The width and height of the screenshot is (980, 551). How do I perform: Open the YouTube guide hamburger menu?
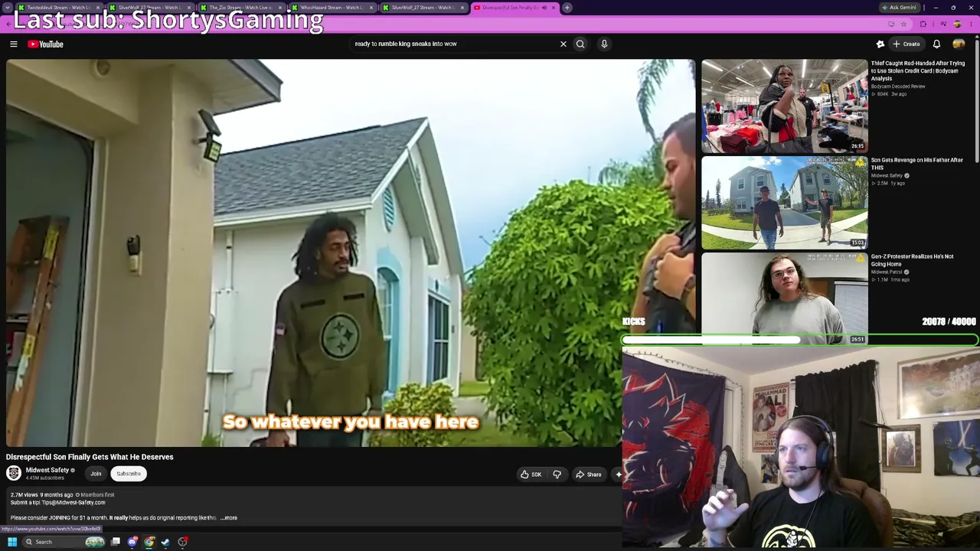(14, 44)
